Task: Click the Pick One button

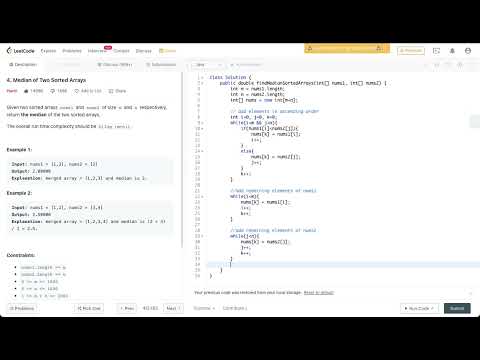Action: pyautogui.click(x=89, y=308)
